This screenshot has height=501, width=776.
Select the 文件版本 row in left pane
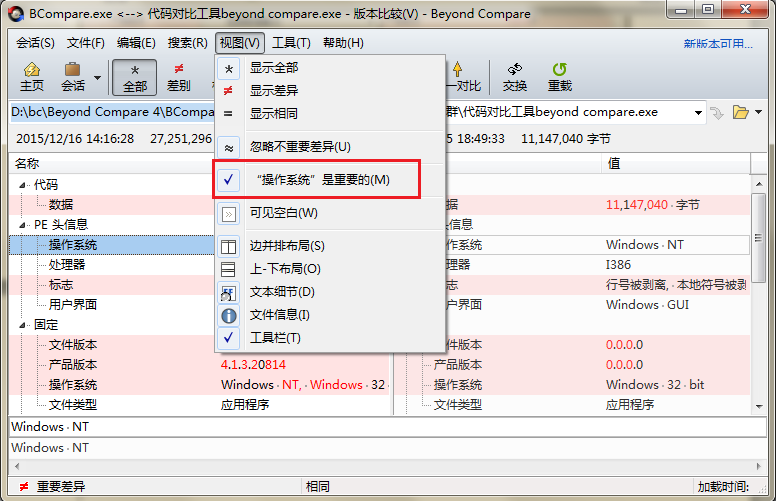(112, 345)
